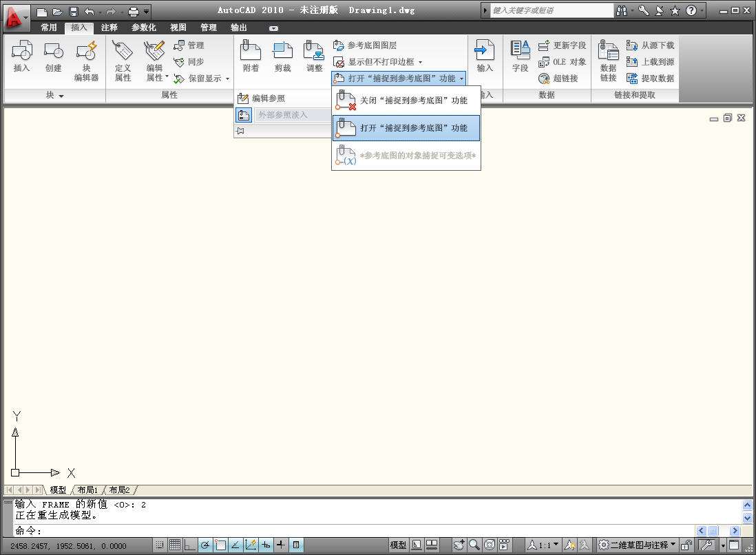This screenshot has height=555, width=756.
Task: Toggle lineweight display in status bar
Action: [281, 545]
